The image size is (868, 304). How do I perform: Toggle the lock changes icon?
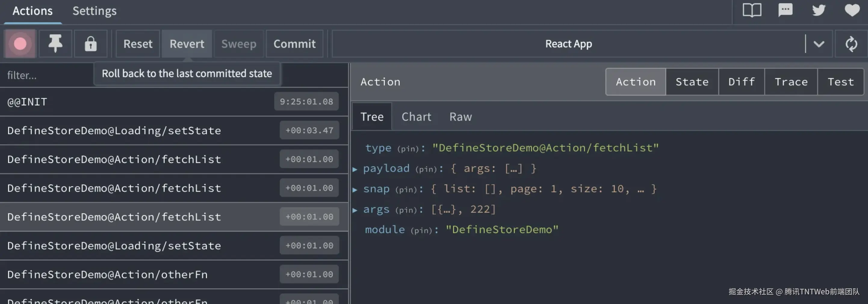pos(91,44)
